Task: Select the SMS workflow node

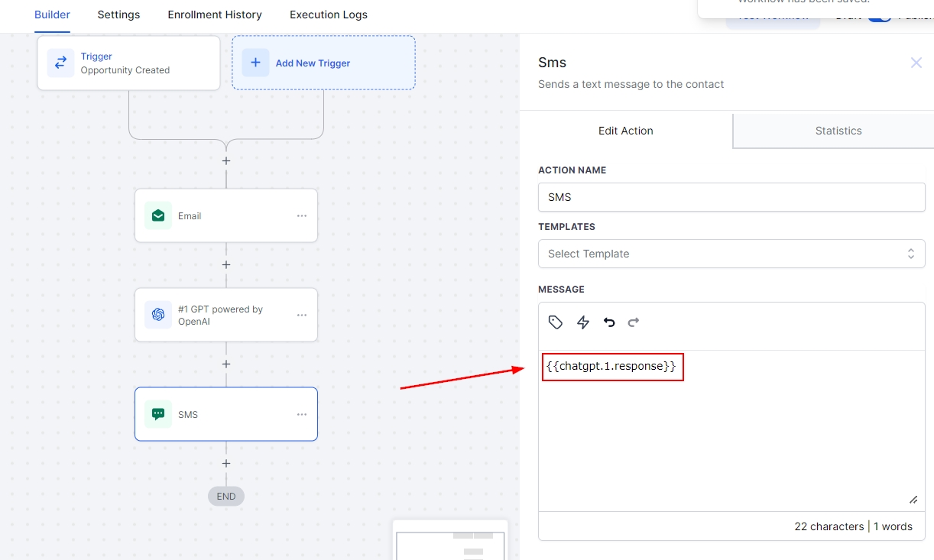Action: click(x=226, y=414)
